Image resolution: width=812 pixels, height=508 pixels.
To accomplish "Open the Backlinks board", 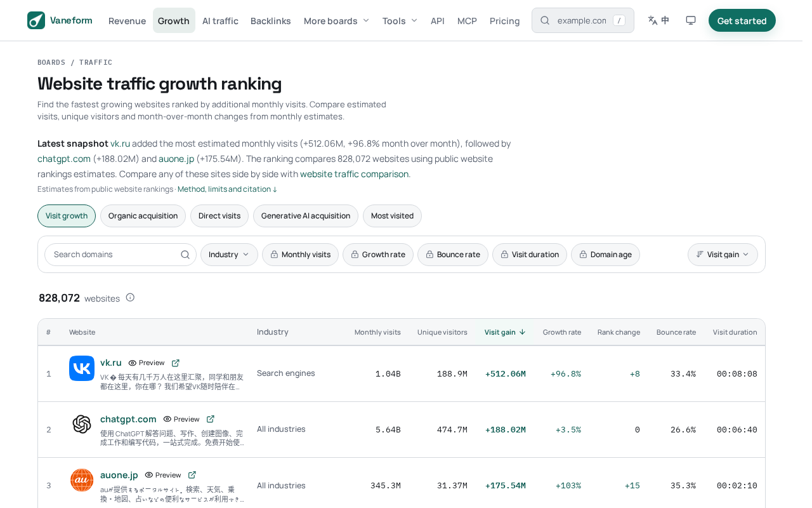I will point(271,20).
